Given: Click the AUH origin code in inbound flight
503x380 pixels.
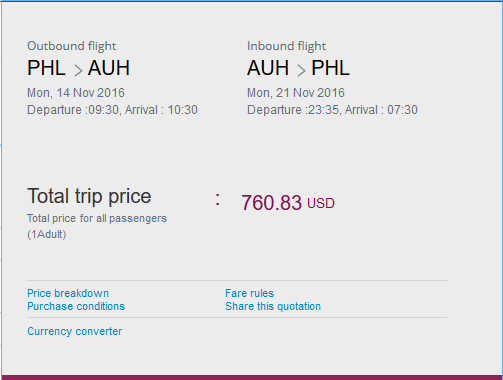Looking at the screenshot, I should (268, 68).
